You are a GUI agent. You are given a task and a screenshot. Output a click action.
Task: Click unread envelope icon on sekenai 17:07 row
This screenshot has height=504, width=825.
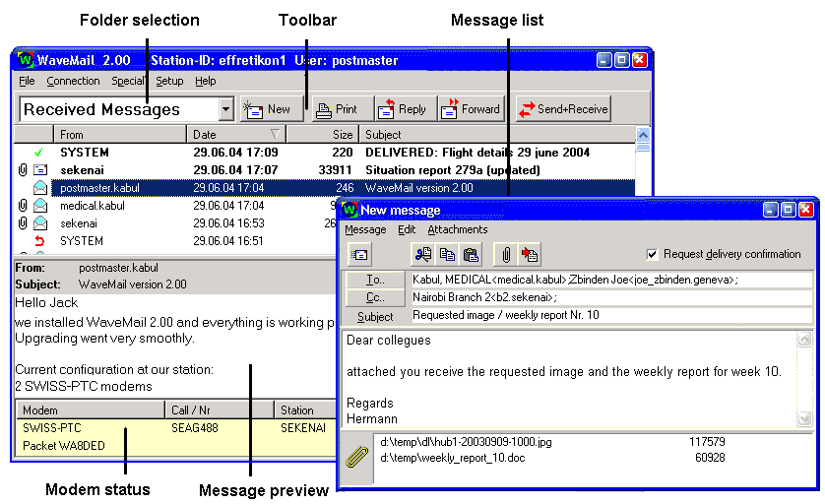(40, 170)
